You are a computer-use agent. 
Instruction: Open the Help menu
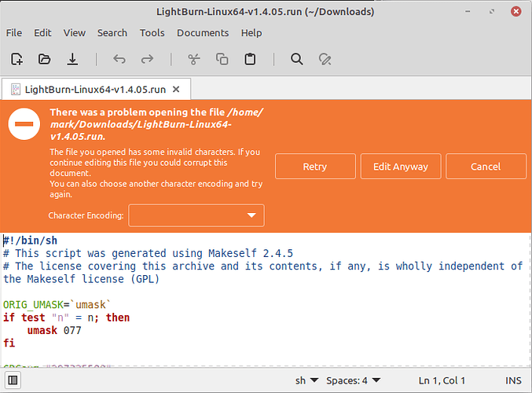tap(251, 33)
